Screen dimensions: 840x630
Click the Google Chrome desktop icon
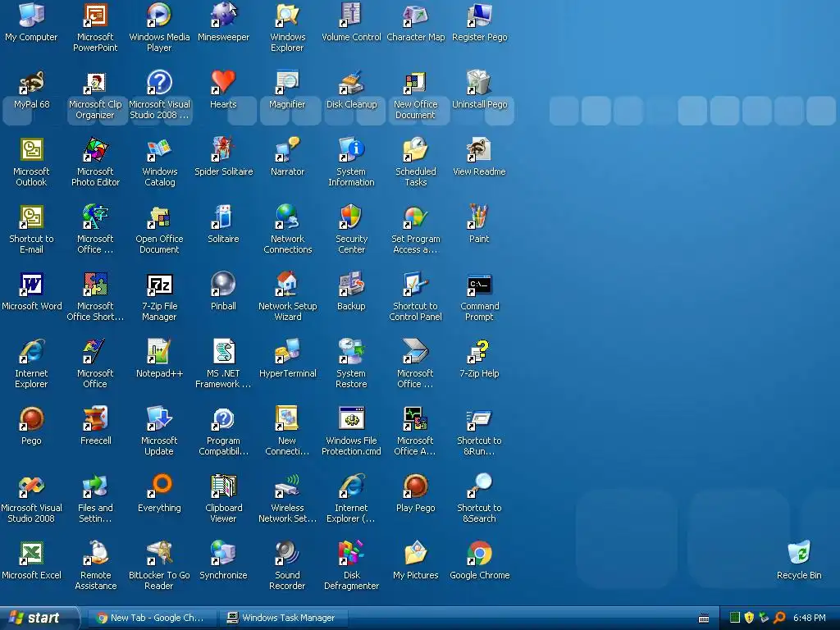point(479,554)
